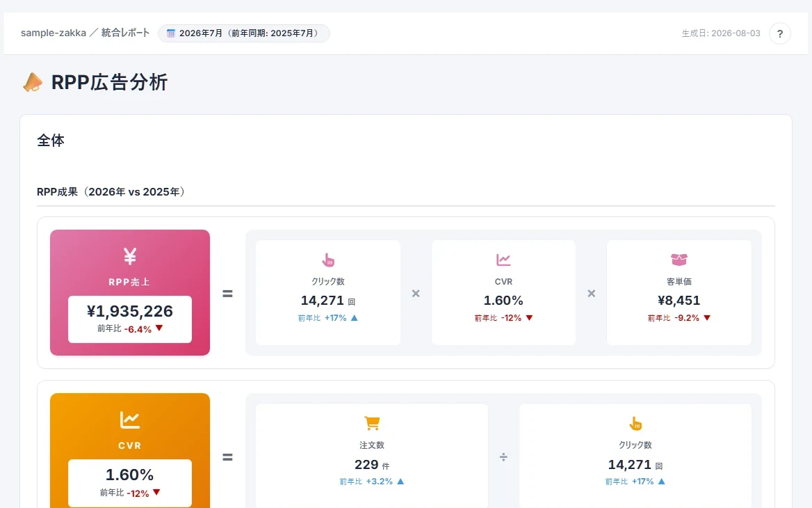Click the 14,271 value in orange クリック数 card

tap(630, 464)
